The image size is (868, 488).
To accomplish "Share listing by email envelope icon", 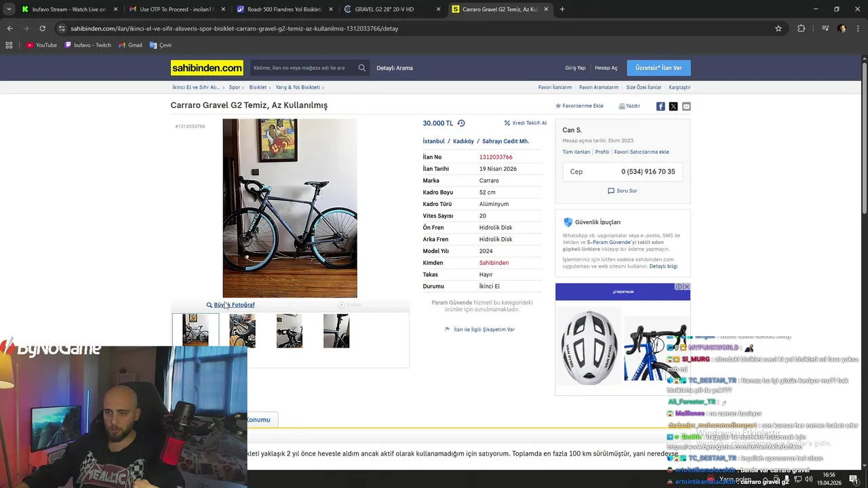I will 686,106.
